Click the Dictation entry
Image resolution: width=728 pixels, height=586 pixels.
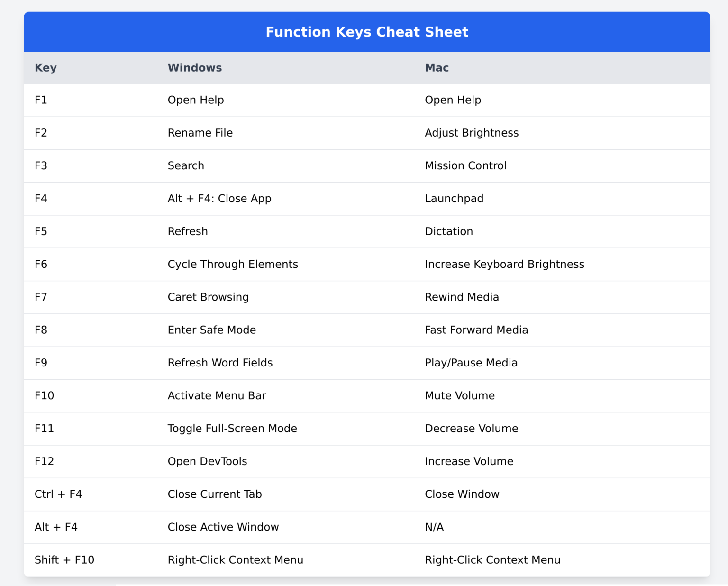tap(448, 231)
